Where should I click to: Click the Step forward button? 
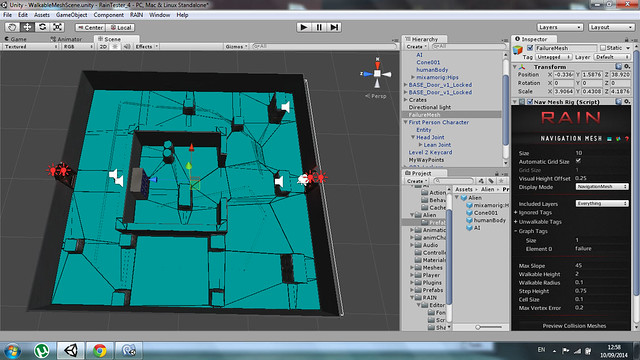[x=334, y=27]
